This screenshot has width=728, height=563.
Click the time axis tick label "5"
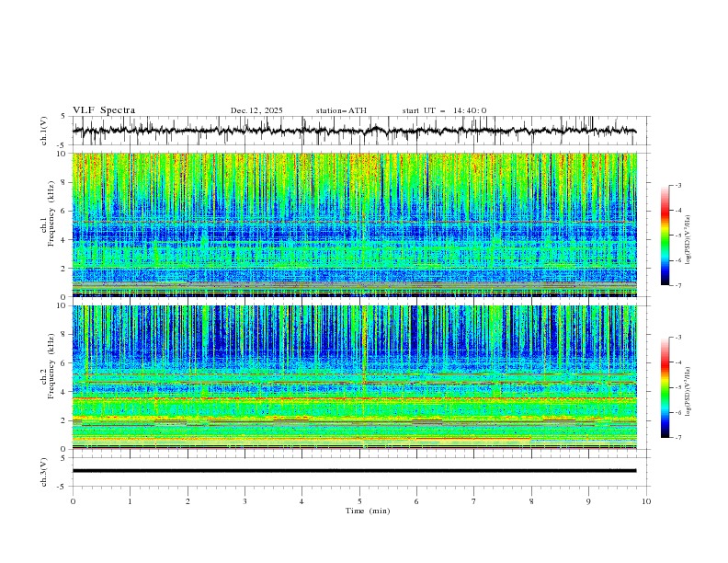tap(359, 501)
